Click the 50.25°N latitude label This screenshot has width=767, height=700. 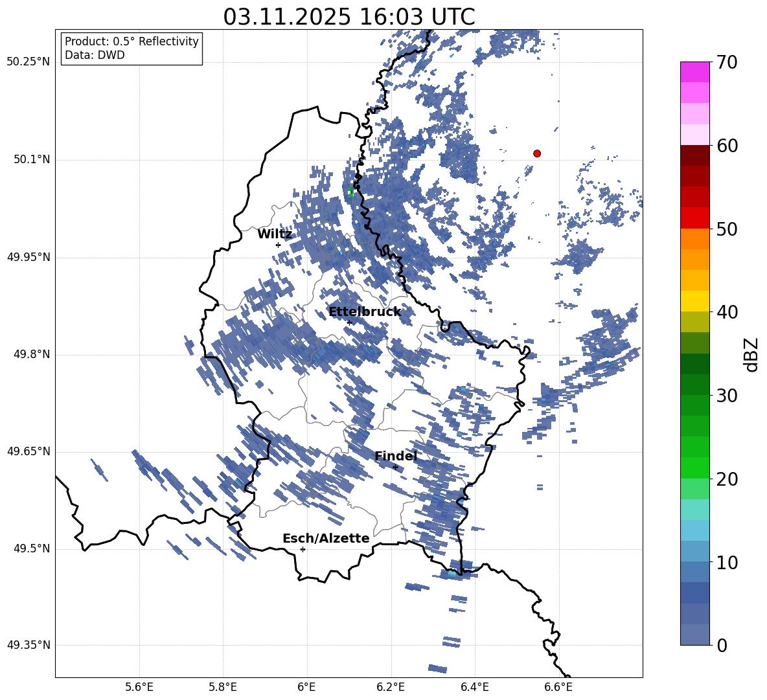(x=29, y=62)
